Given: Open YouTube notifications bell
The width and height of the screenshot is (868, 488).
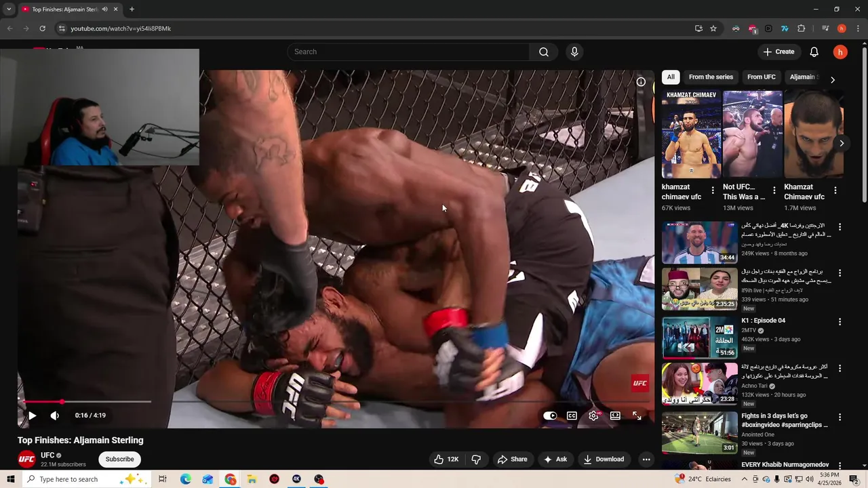Looking at the screenshot, I should coord(814,52).
